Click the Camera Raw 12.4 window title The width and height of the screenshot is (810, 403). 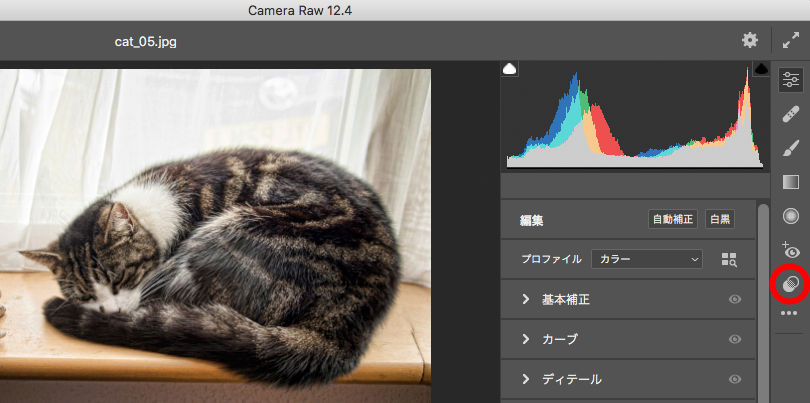click(300, 10)
